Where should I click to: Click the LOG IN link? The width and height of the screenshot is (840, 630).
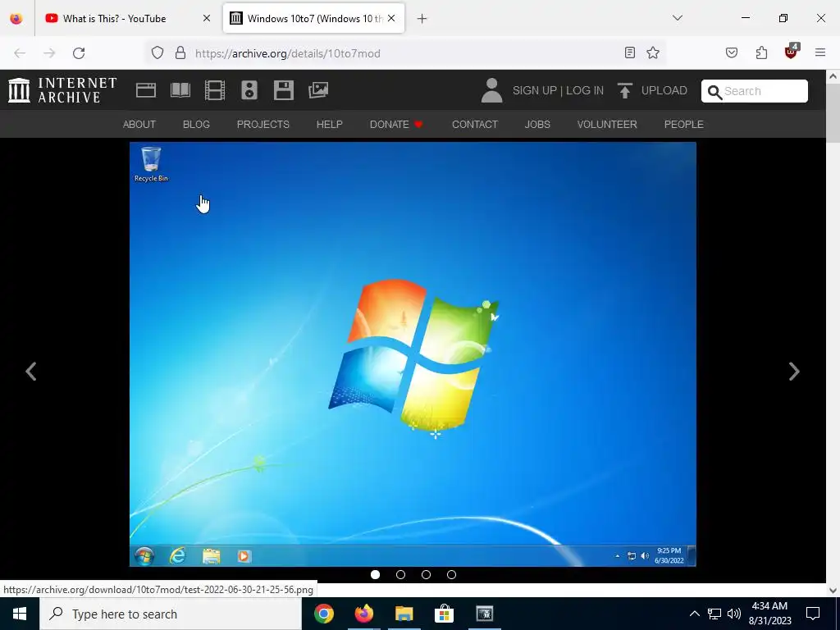(584, 90)
